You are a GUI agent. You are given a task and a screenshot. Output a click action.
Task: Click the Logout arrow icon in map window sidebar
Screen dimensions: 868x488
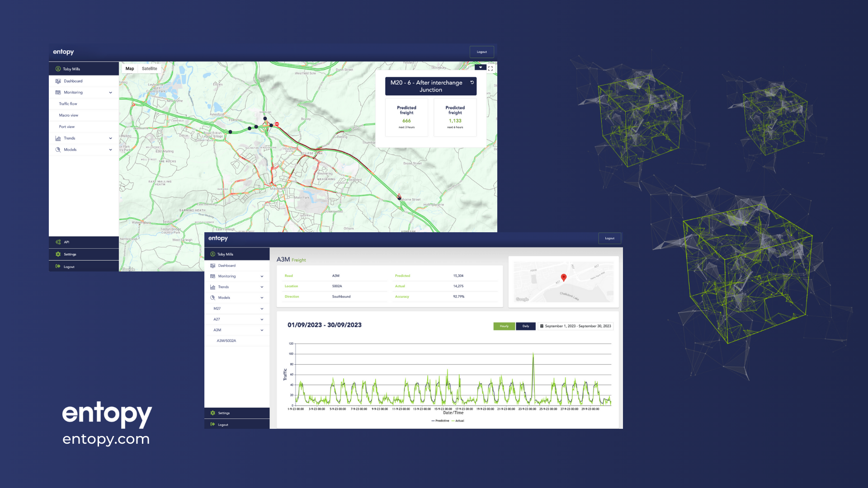click(x=58, y=267)
